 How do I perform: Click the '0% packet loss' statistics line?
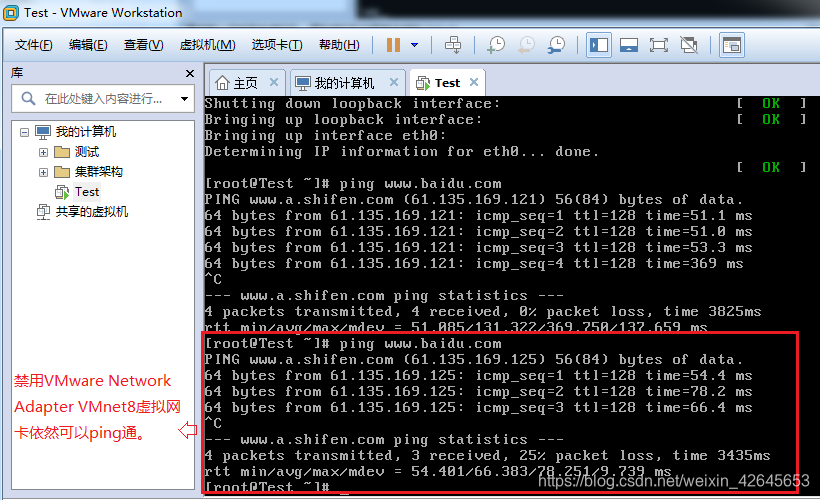click(483, 311)
